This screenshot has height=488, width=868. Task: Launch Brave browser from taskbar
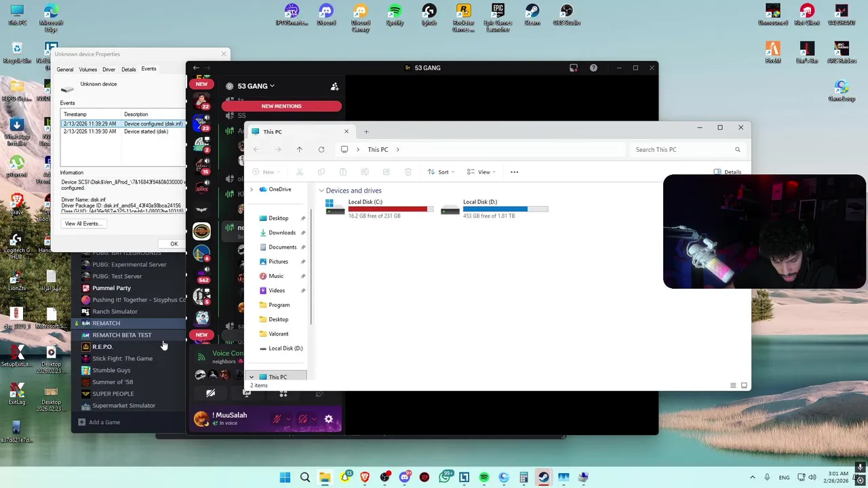tap(366, 477)
